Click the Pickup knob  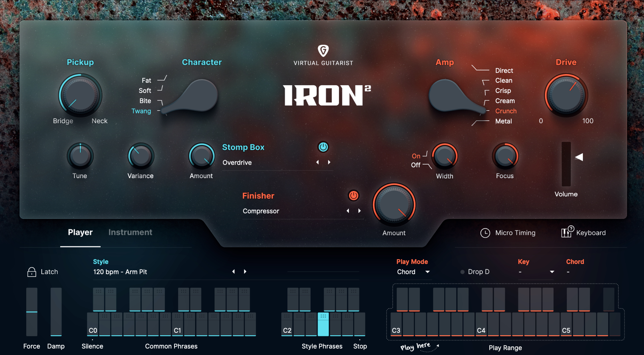[x=81, y=95]
